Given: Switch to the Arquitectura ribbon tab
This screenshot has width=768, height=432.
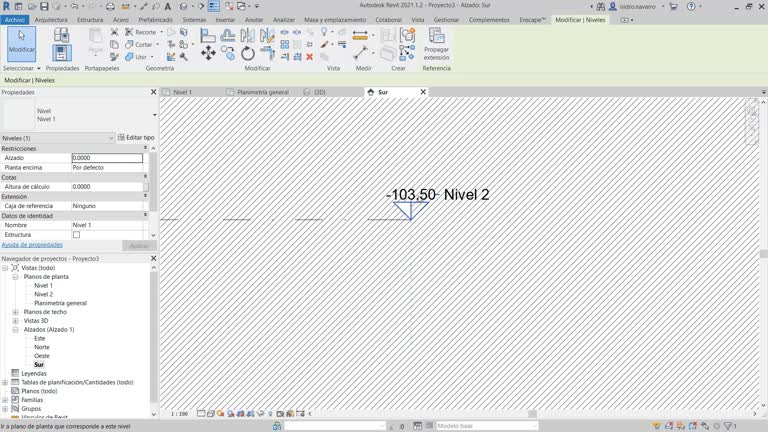Looking at the screenshot, I should (x=51, y=20).
